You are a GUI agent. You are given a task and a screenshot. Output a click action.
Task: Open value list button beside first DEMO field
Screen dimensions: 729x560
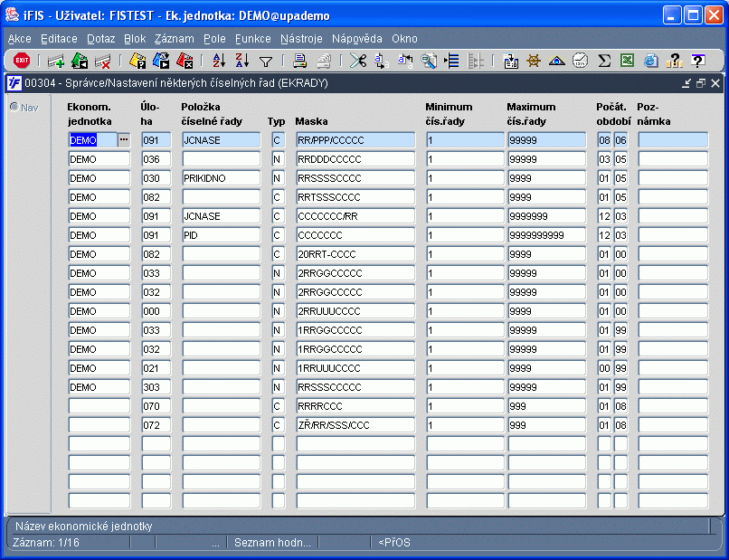point(124,139)
